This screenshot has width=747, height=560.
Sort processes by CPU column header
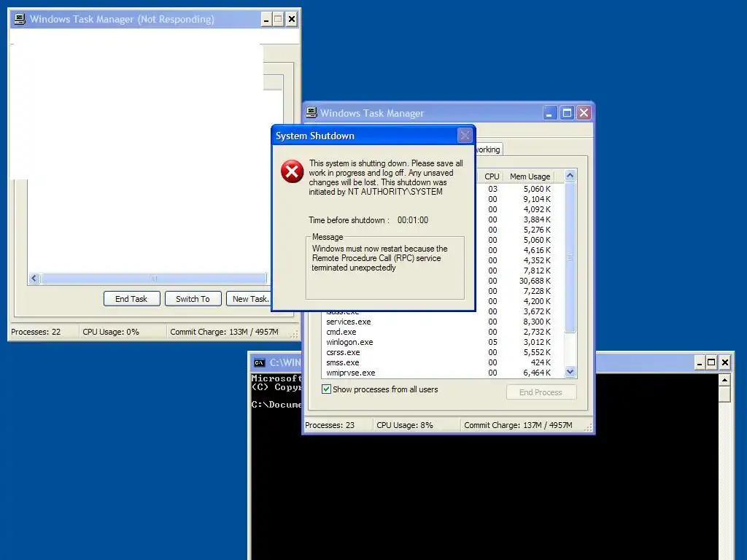click(491, 176)
